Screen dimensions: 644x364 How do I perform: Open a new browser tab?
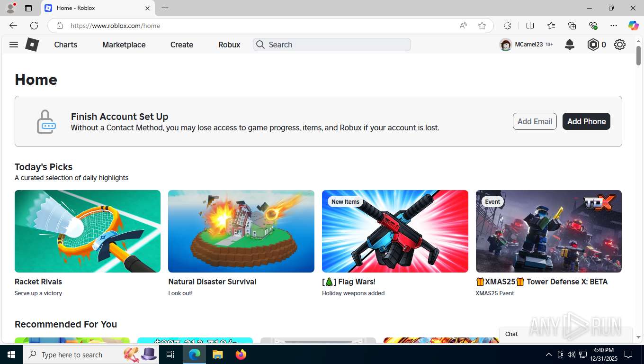pos(165,8)
